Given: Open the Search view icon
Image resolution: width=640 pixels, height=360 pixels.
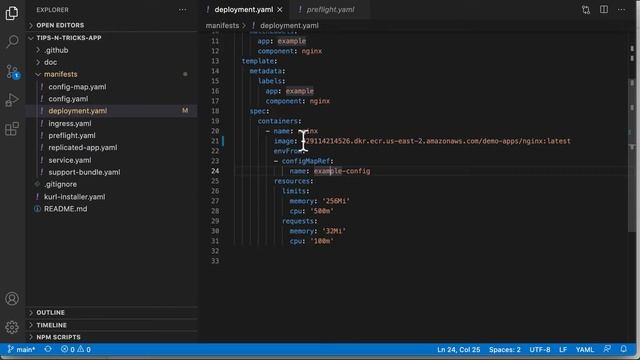Looking at the screenshot, I should 12,41.
